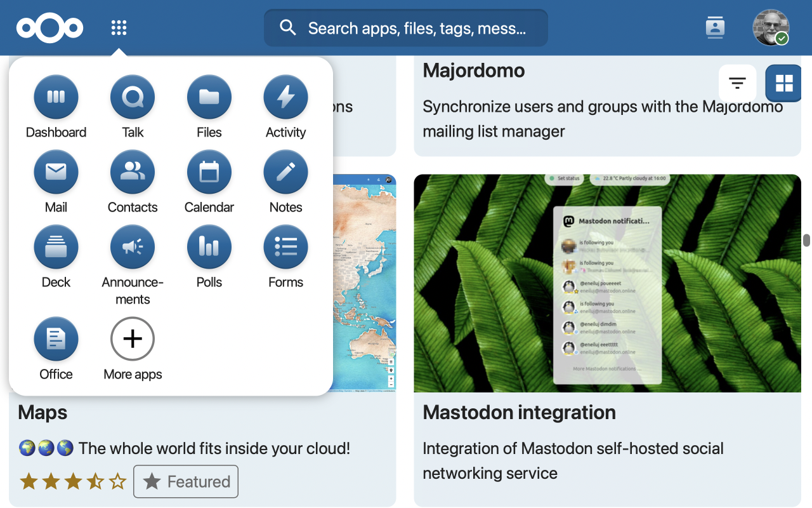Open the filter options button
This screenshot has width=812, height=508.
[737, 83]
